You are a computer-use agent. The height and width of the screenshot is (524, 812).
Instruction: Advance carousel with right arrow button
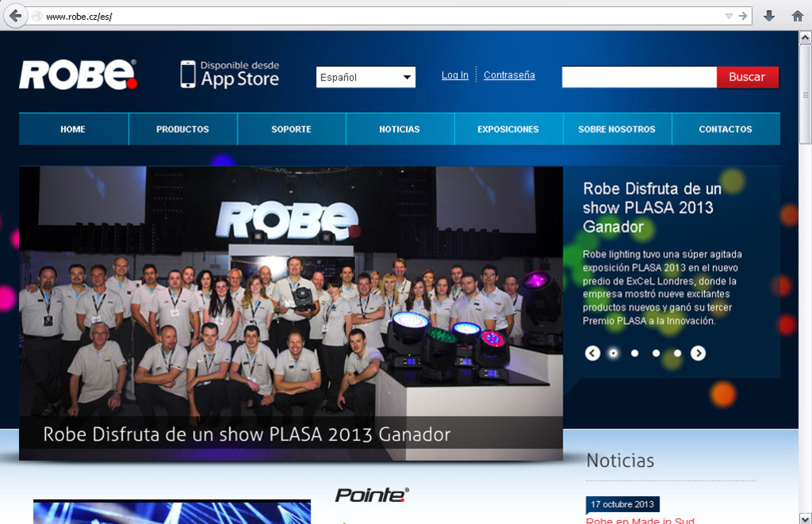click(x=698, y=354)
